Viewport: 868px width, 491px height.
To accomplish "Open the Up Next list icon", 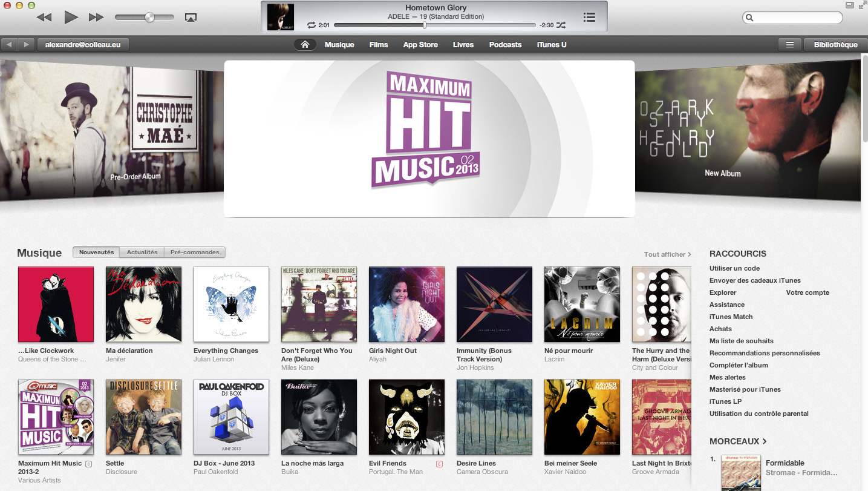I will pyautogui.click(x=589, y=18).
